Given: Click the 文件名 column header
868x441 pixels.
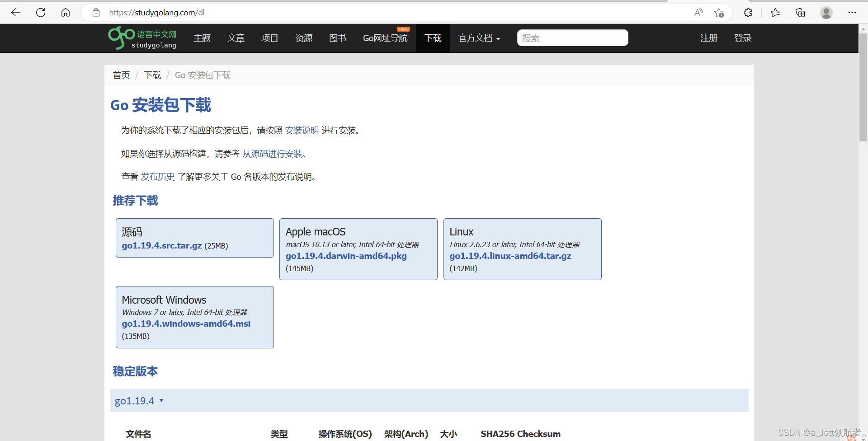Looking at the screenshot, I should (x=138, y=434).
